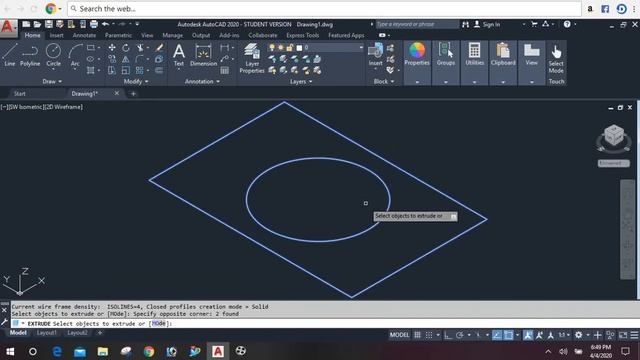The width and height of the screenshot is (640, 360).
Task: Open Layer Properties manager
Action: 252,59
